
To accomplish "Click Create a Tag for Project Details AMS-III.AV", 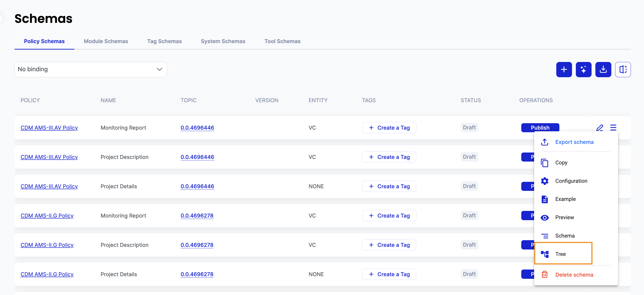I will 389,186.
